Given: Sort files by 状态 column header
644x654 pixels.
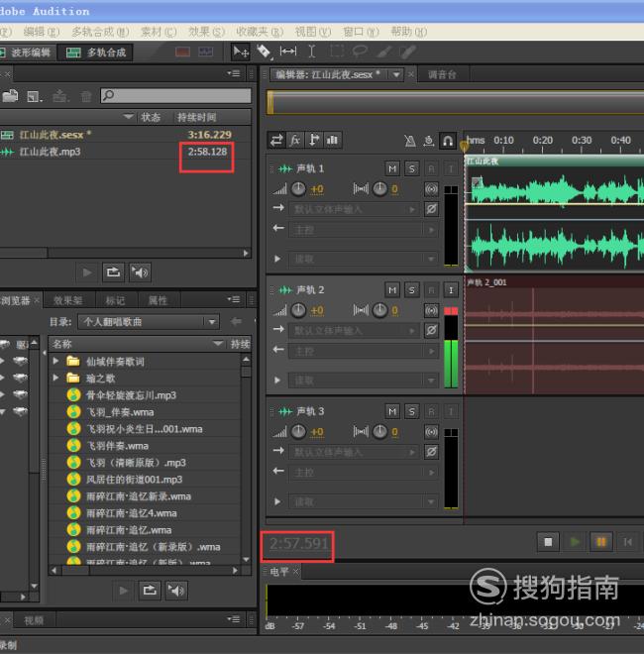Looking at the screenshot, I should 151,117.
